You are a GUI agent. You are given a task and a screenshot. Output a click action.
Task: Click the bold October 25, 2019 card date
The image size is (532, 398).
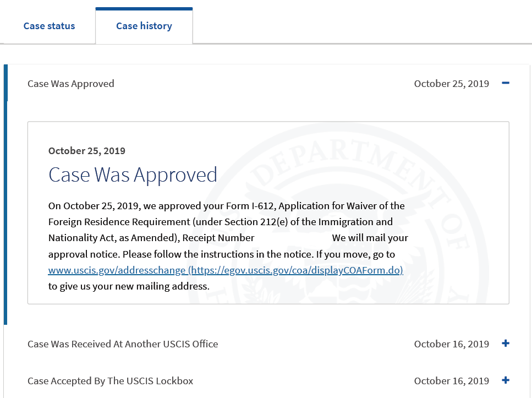tap(86, 151)
